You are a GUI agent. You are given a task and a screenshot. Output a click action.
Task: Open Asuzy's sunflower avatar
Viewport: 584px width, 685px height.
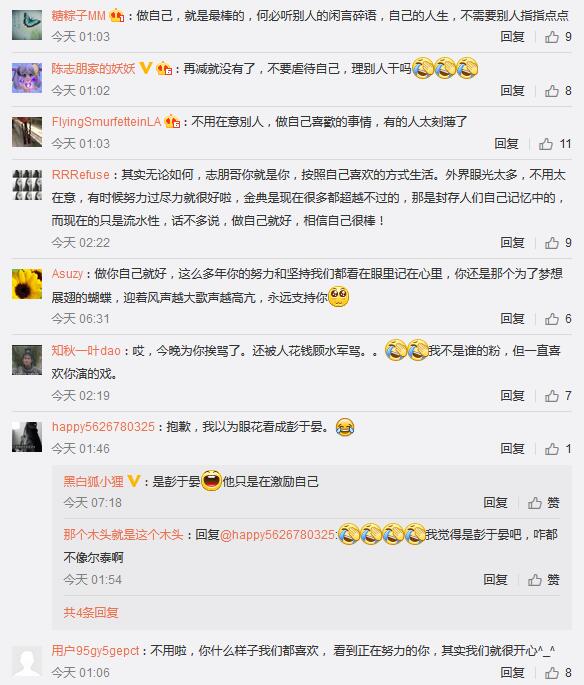tap(27, 284)
